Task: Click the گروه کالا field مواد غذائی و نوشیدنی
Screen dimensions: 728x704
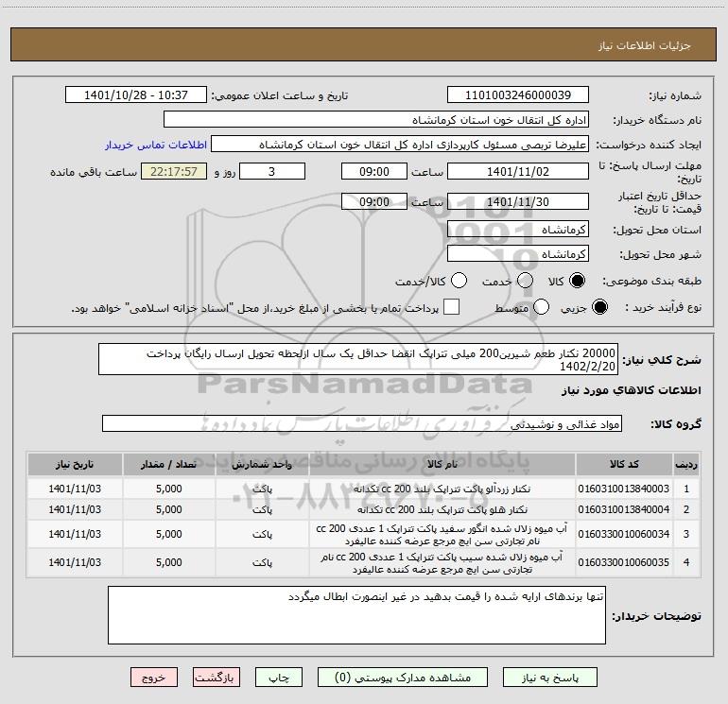Action: pyautogui.click(x=362, y=423)
